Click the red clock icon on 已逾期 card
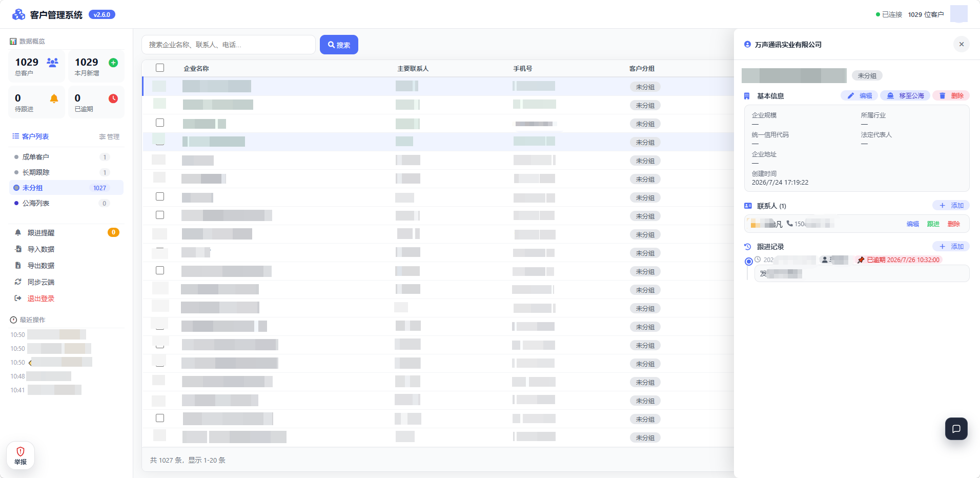The width and height of the screenshot is (980, 478). coord(113,98)
